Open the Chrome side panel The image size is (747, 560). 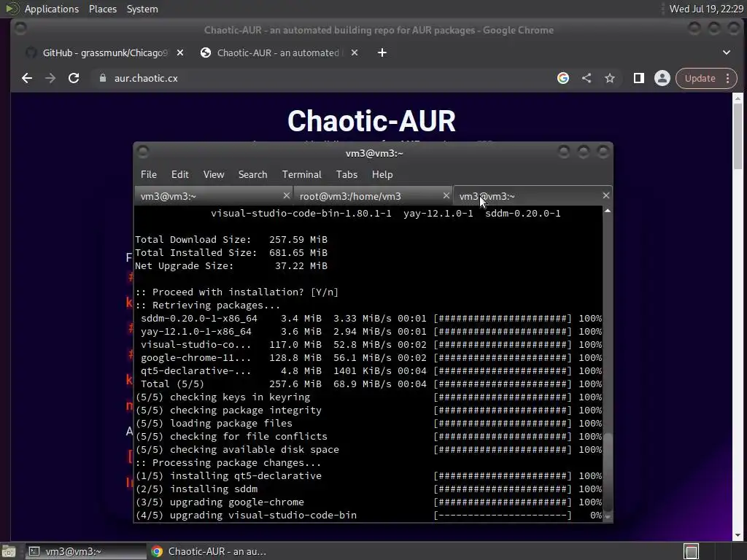click(x=639, y=78)
